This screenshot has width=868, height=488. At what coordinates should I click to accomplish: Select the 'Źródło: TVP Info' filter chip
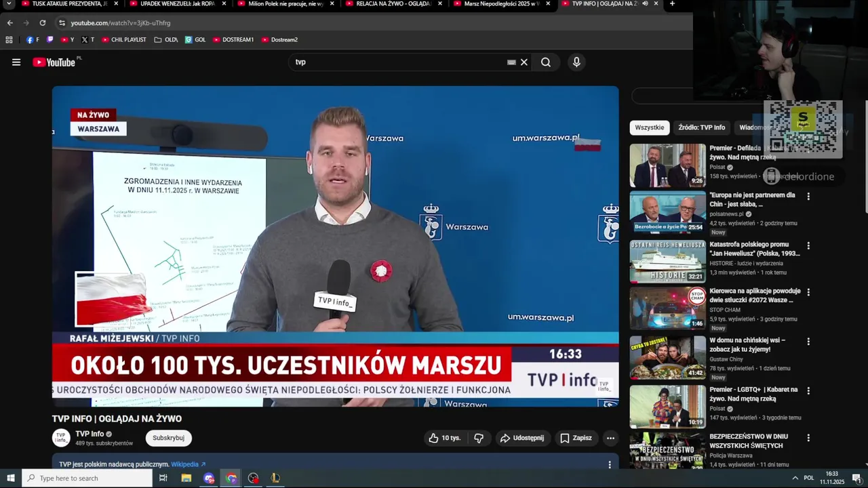702,127
